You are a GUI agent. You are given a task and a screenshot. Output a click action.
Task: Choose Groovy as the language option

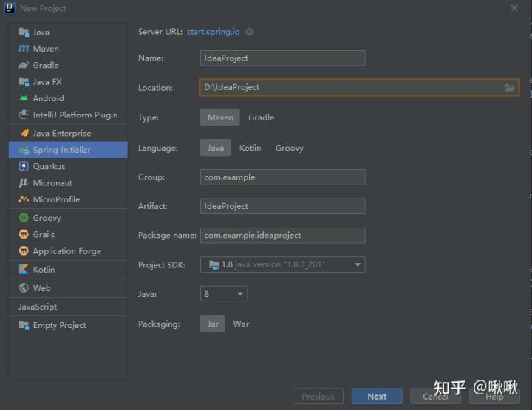290,148
